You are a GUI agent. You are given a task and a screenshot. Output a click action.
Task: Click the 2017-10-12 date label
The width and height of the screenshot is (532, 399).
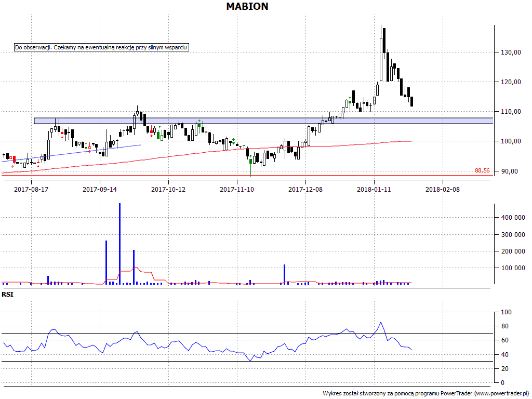[168, 189]
